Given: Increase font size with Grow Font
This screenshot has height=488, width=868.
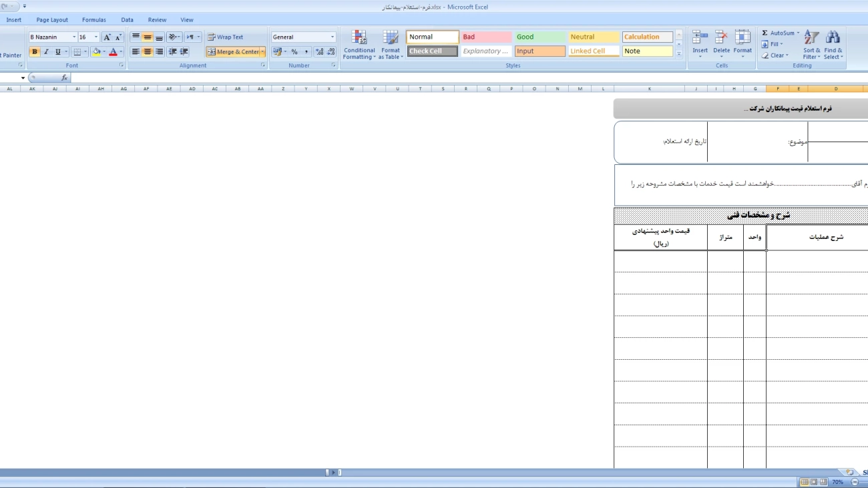Looking at the screenshot, I should tap(107, 37).
